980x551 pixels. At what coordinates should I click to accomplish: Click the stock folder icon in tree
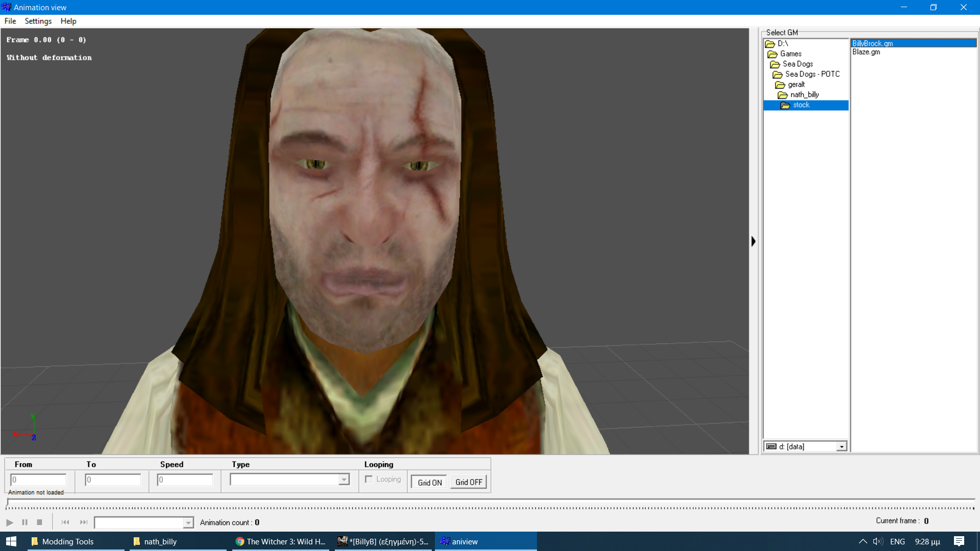[x=785, y=105]
